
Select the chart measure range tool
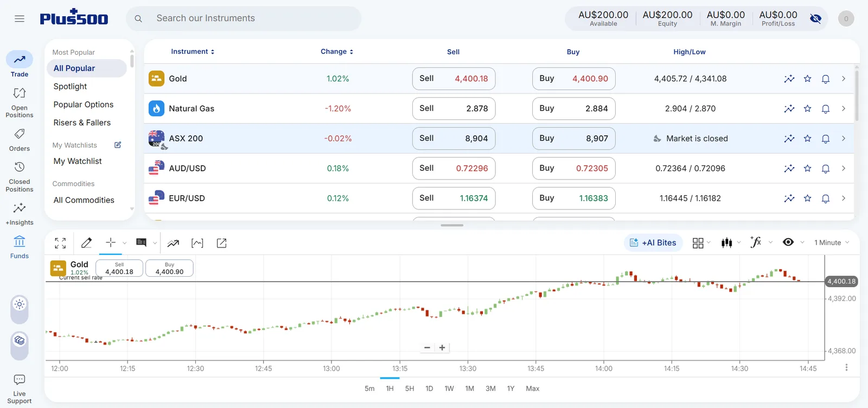[197, 243]
